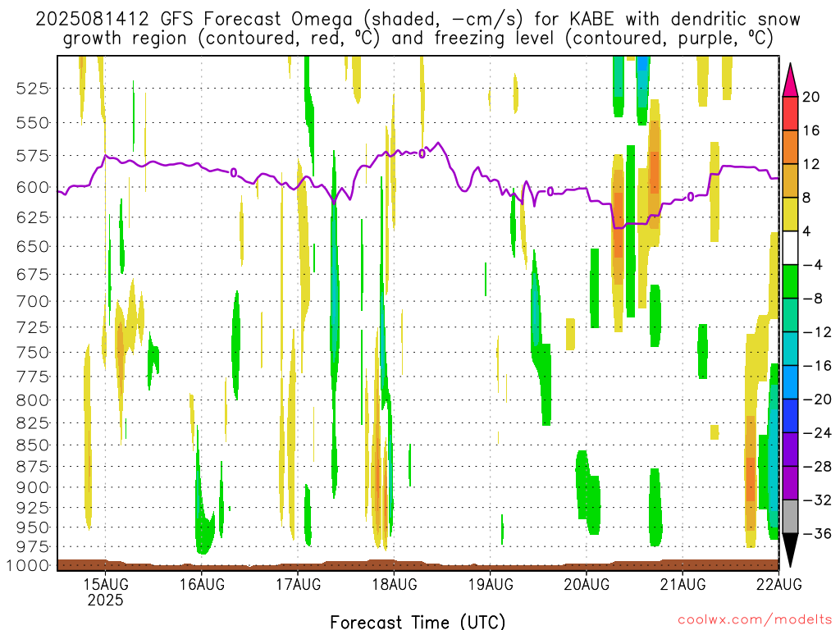The image size is (840, 630).
Task: Click the 850 pressure level label
Action: (33, 445)
